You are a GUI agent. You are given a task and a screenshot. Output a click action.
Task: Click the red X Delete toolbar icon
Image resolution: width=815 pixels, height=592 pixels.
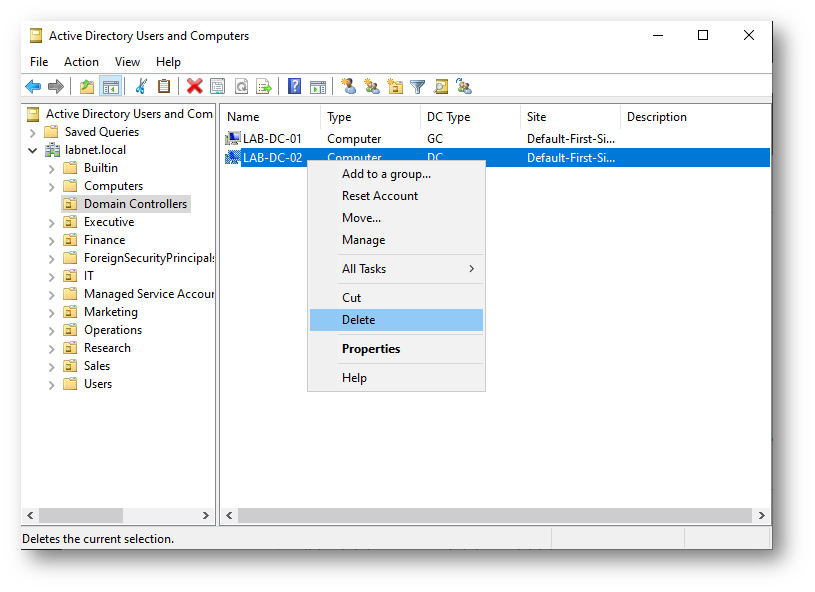(194, 86)
